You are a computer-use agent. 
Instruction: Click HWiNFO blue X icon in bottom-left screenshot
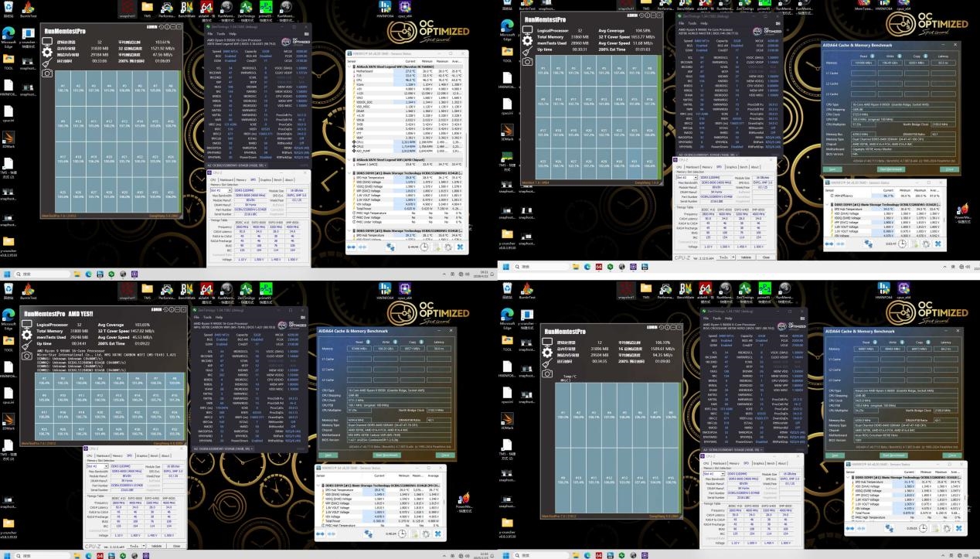[x=437, y=533]
